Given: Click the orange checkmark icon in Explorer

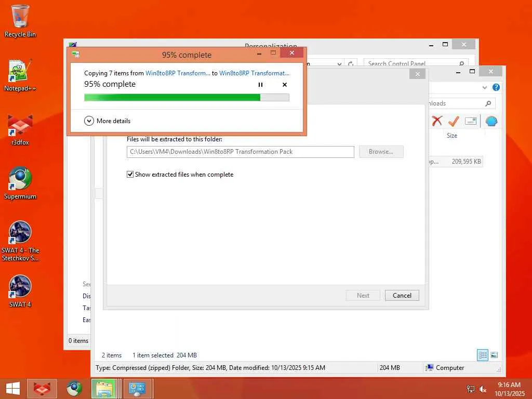Looking at the screenshot, I should tap(454, 121).
